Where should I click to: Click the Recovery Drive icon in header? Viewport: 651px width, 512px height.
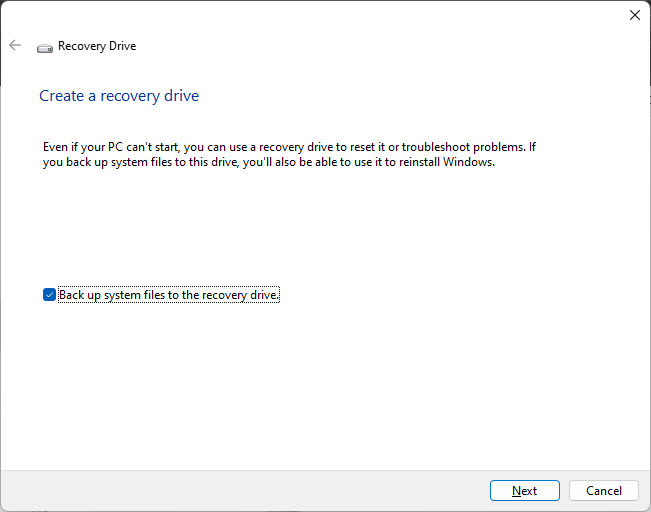coord(45,48)
